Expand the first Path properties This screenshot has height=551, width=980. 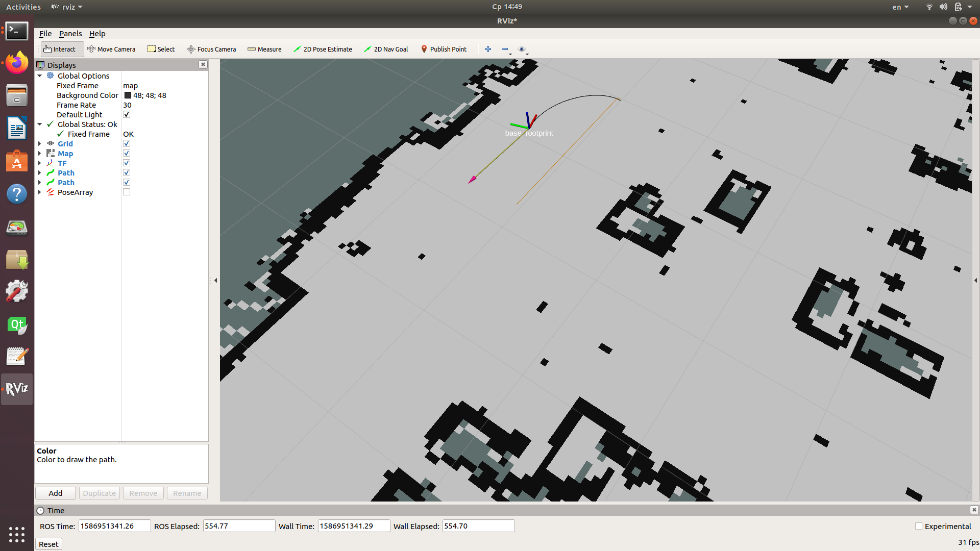pos(40,173)
